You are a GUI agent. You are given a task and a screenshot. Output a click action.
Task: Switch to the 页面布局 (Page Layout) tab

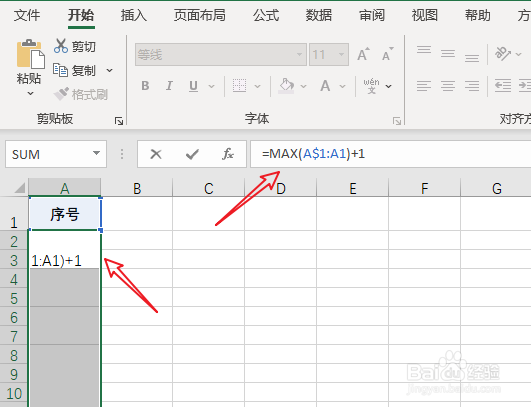(x=200, y=15)
